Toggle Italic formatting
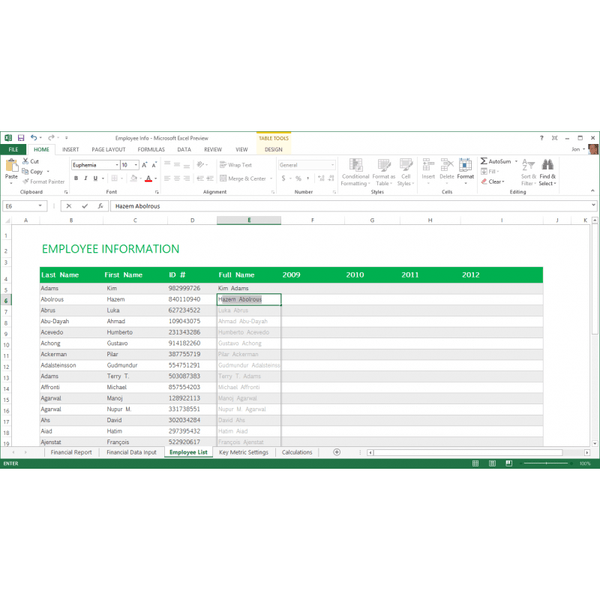The image size is (600, 600). point(86,179)
